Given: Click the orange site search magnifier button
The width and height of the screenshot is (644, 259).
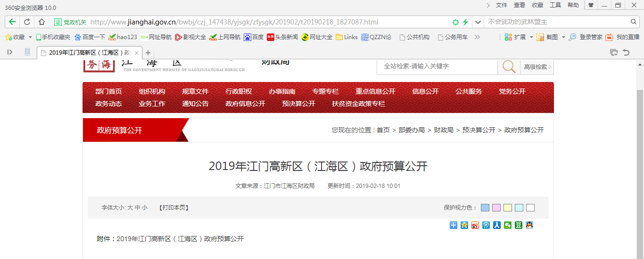Looking at the screenshot, I should tap(509, 67).
